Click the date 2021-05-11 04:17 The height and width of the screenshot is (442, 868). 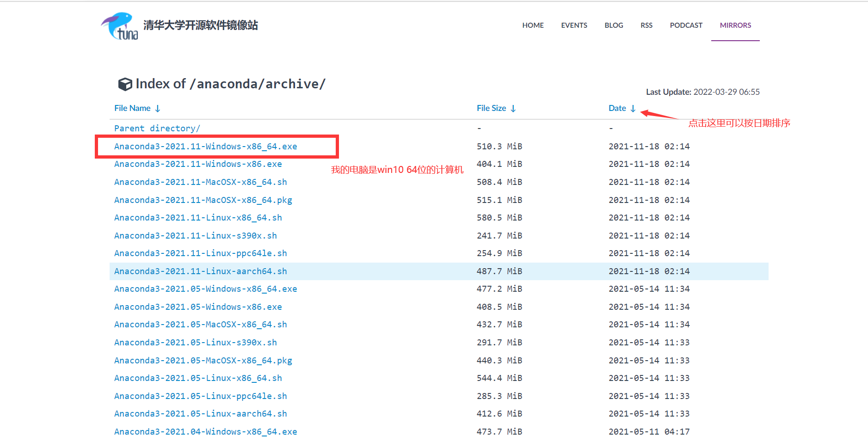pyautogui.click(x=649, y=432)
